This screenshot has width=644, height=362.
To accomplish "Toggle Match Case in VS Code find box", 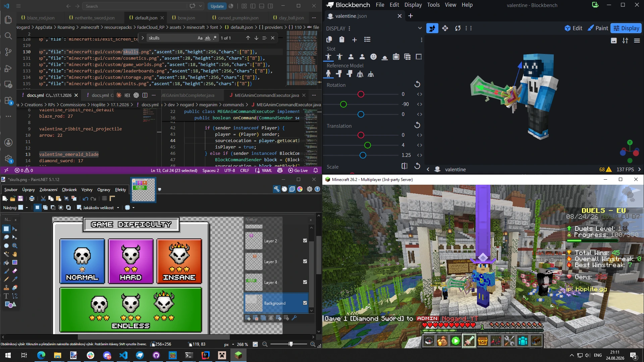I will point(200,38).
